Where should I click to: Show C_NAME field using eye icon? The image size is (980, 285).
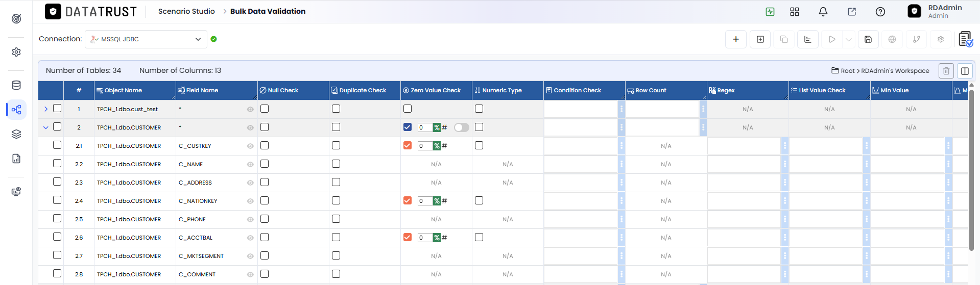point(250,164)
